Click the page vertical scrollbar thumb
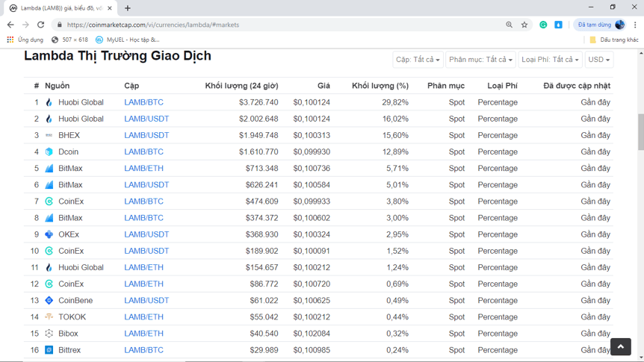 (x=641, y=131)
